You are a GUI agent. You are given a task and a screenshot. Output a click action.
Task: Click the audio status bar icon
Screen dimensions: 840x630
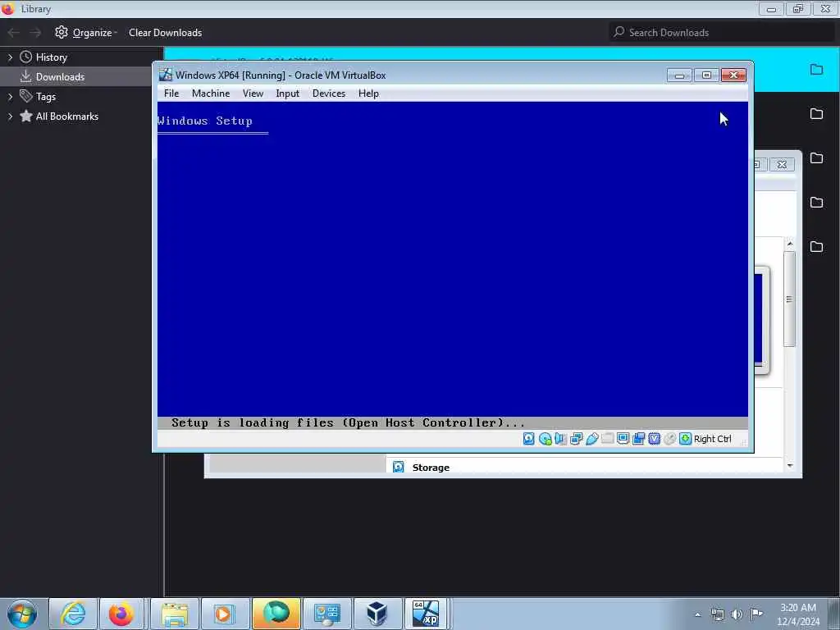click(560, 439)
